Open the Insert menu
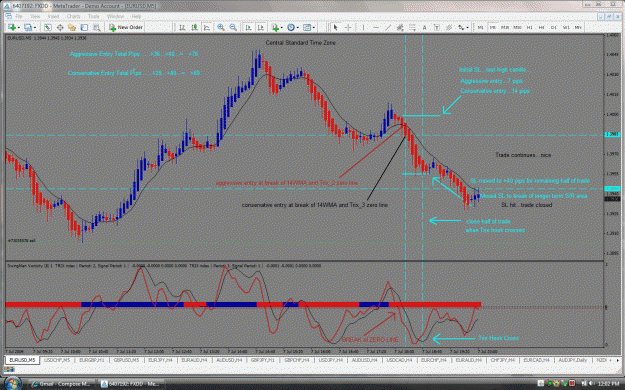 click(x=53, y=16)
